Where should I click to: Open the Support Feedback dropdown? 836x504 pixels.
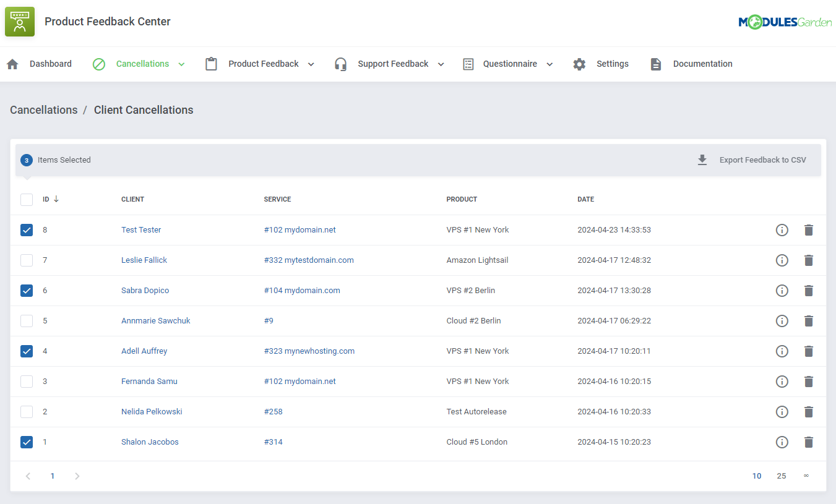pyautogui.click(x=440, y=64)
